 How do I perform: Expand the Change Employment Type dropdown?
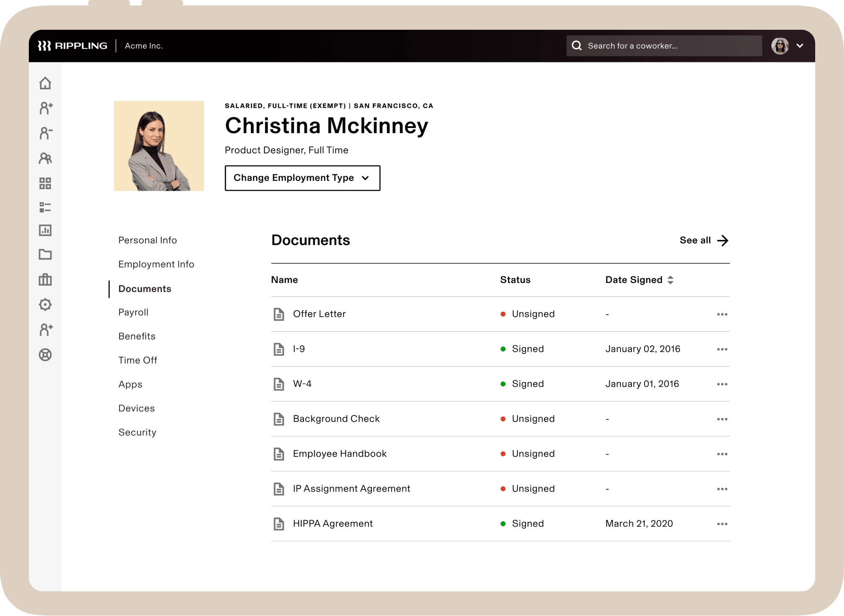[x=302, y=178]
